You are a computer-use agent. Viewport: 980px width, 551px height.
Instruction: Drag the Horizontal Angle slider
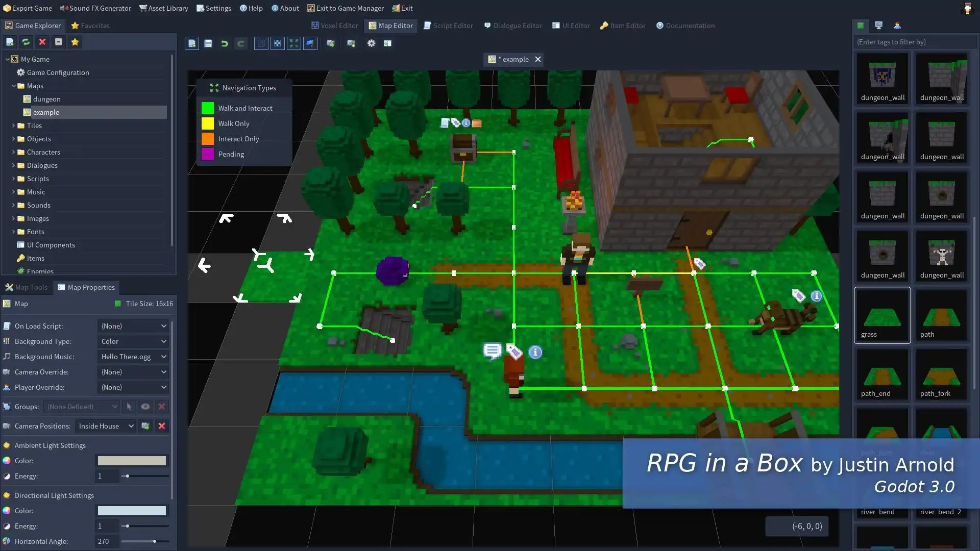(x=154, y=541)
